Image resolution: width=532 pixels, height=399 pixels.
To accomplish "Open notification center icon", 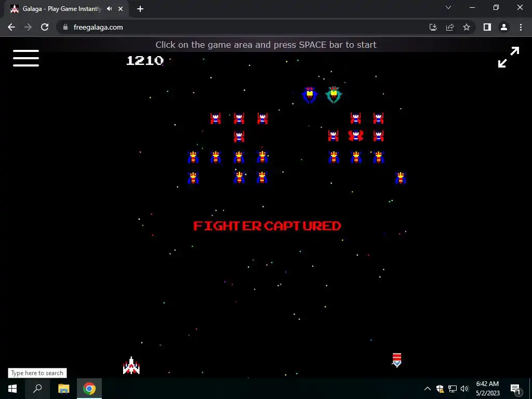I will [x=515, y=389].
